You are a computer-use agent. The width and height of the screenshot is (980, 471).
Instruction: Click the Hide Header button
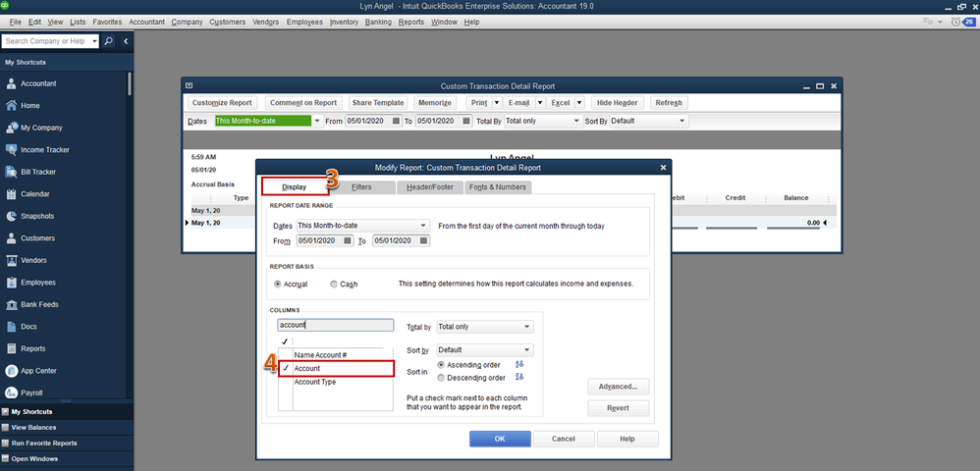(618, 103)
